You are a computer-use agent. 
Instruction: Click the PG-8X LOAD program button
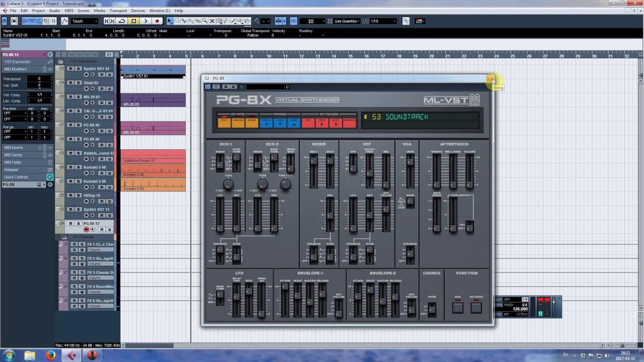[280, 123]
